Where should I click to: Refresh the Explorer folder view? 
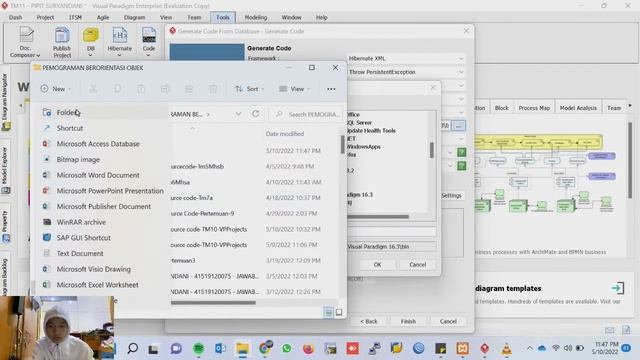tap(256, 114)
